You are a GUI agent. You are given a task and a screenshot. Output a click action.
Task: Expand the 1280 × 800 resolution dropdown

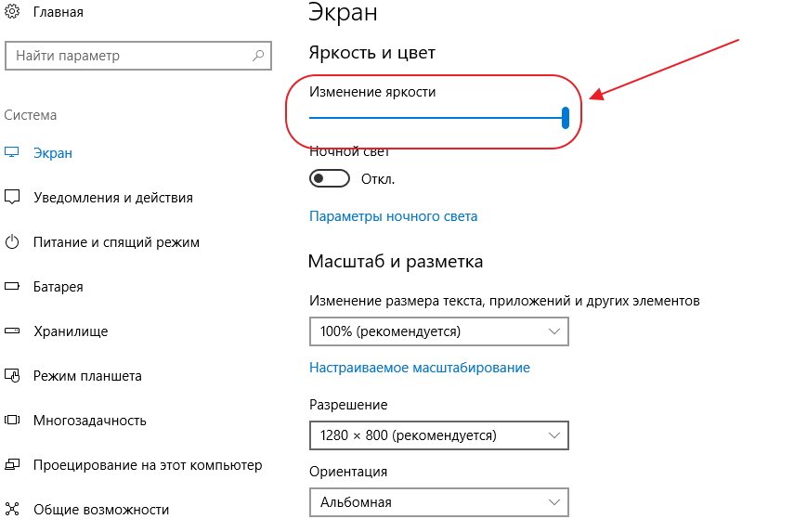(437, 435)
